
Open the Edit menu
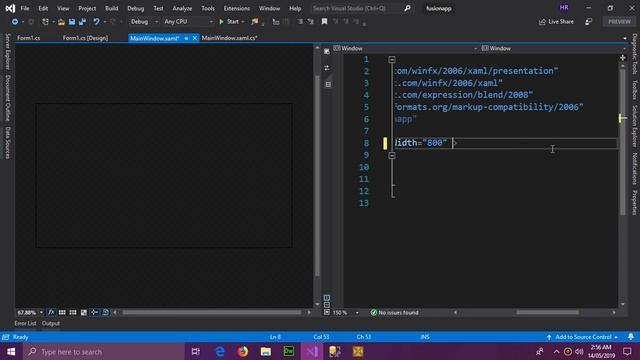43,8
